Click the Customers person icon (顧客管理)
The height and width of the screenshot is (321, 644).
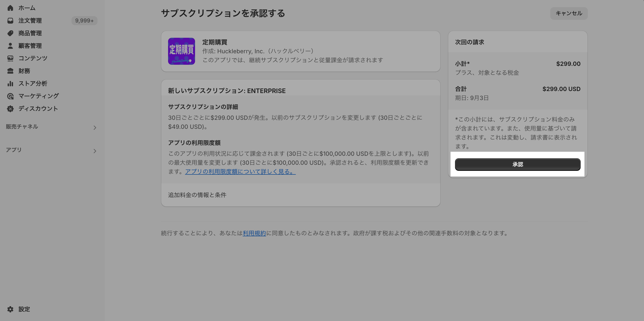[x=10, y=46]
